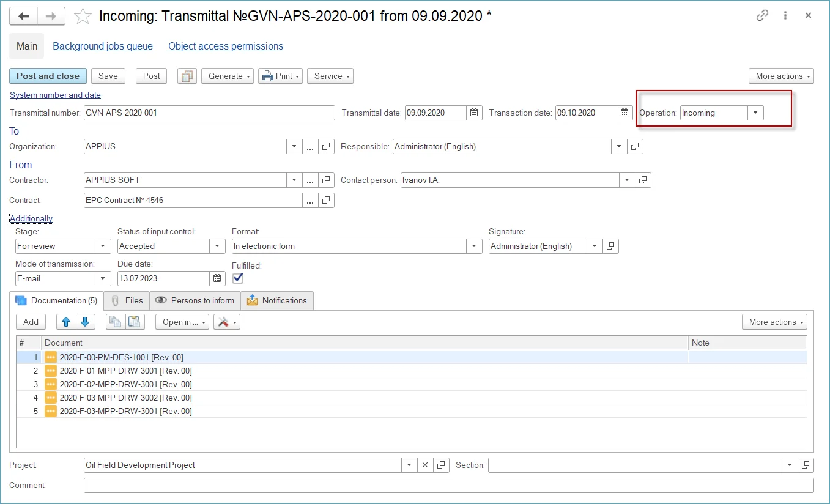
Task: Toggle the Fulfilled checkbox
Action: 238,278
